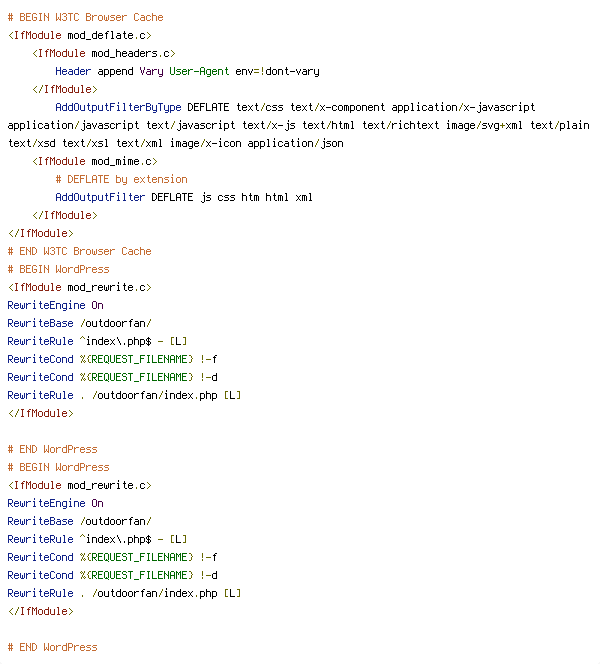600x664 pixels.
Task: Select the 'text/x-component' MIME type
Action: 337,107
